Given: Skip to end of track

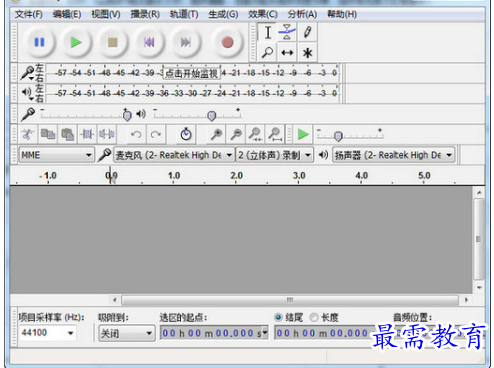Looking at the screenshot, I should click(186, 42).
